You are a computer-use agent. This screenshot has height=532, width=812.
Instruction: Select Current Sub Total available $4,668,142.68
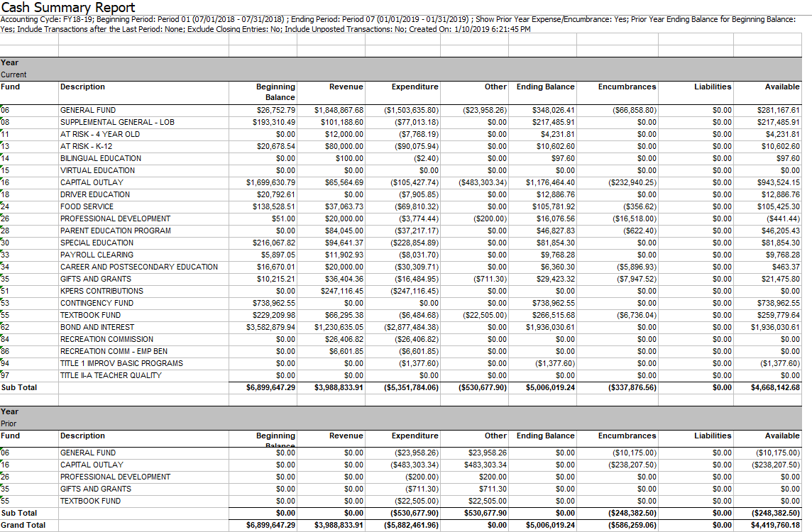pyautogui.click(x=775, y=387)
